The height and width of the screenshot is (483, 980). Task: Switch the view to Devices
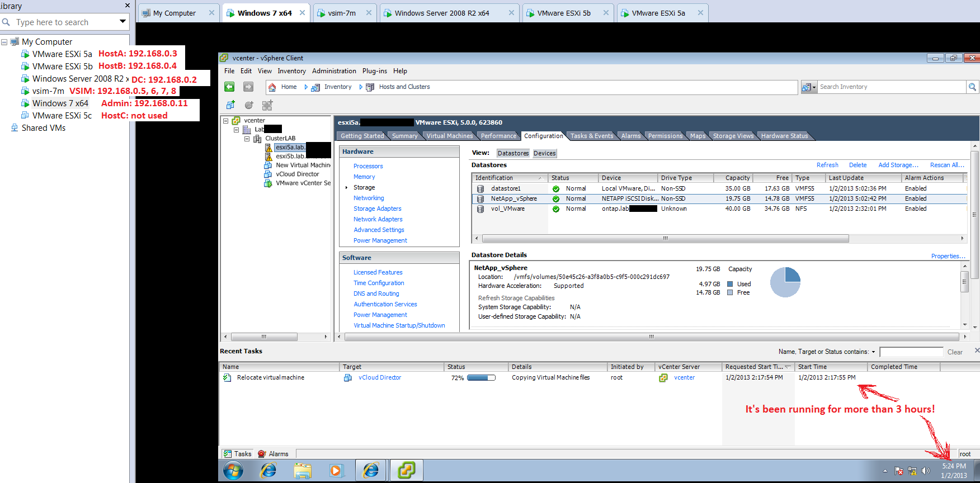coord(544,153)
